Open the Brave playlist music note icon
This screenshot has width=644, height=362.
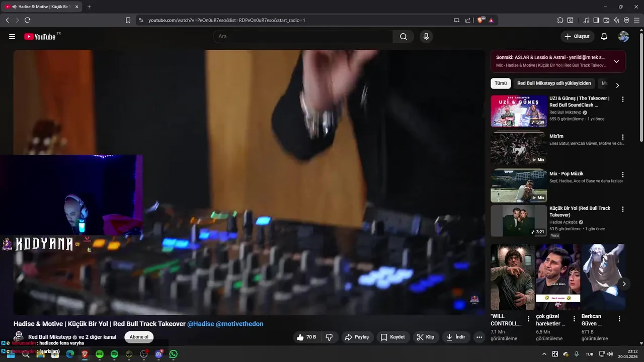[586, 20]
